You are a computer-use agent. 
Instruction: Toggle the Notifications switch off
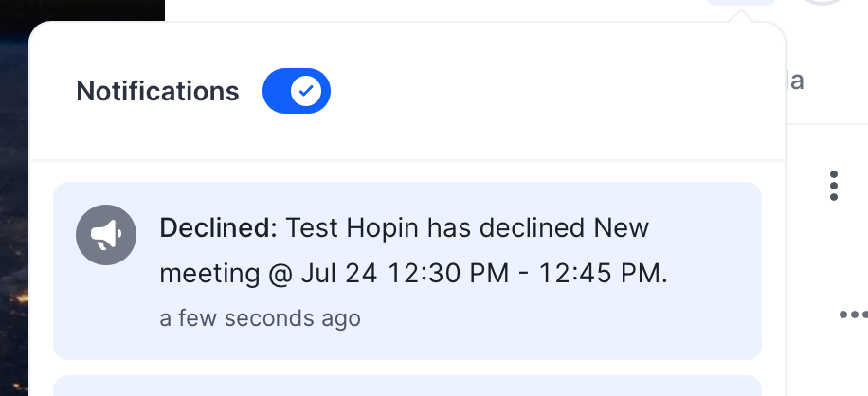tap(297, 91)
